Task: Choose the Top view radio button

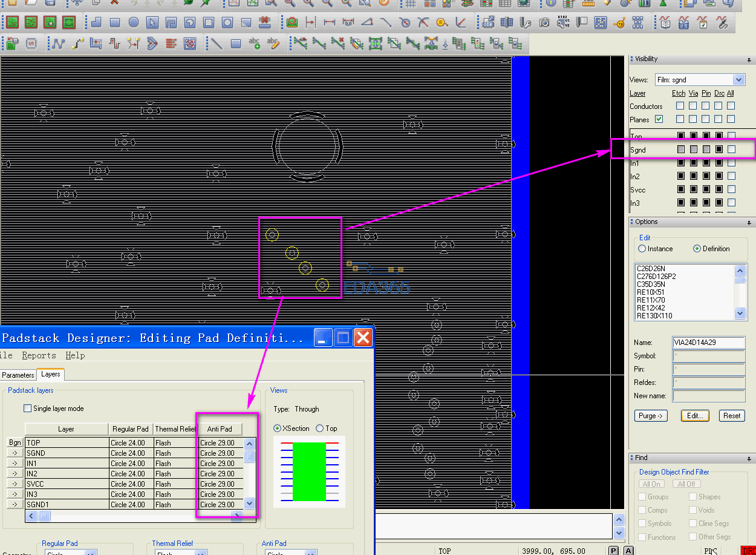Action: pos(320,429)
